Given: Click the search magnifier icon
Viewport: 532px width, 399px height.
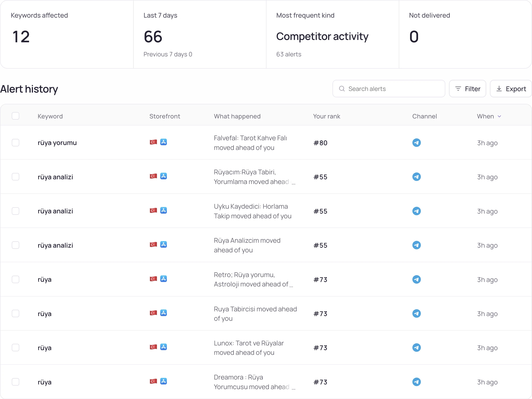Looking at the screenshot, I should point(342,89).
